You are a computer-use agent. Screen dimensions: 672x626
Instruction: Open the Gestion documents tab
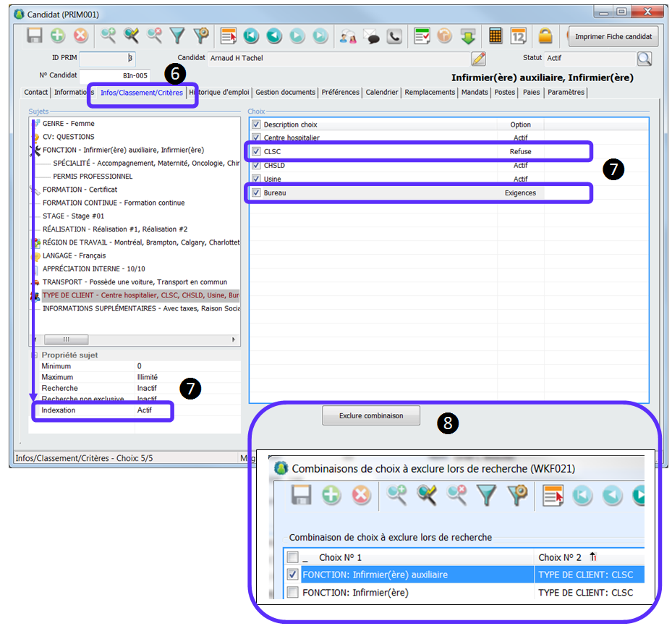coord(285,93)
